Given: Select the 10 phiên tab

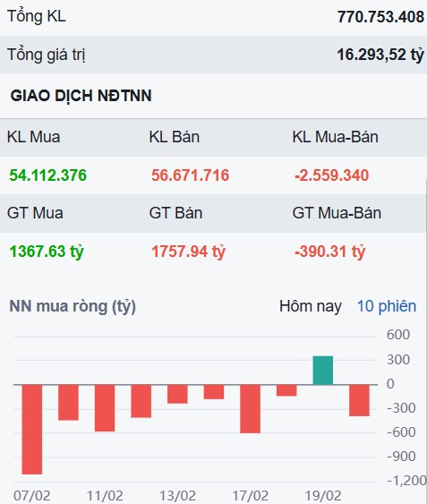Looking at the screenshot, I should [x=387, y=306].
